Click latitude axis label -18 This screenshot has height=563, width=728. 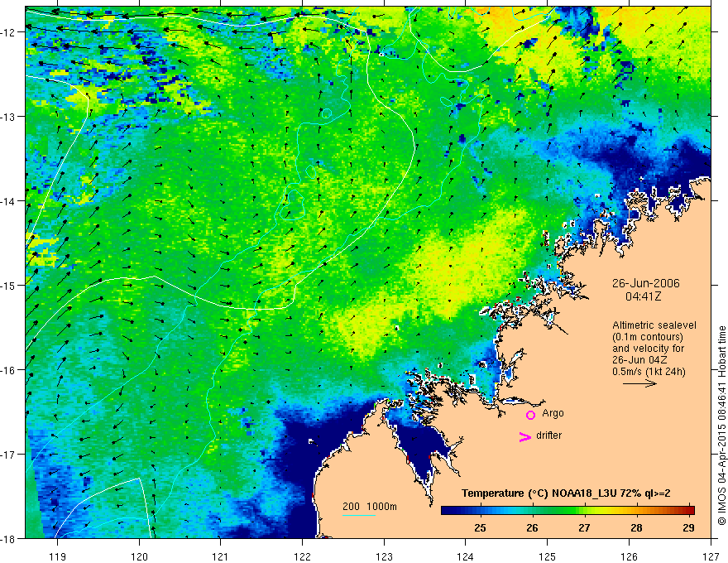9,538
